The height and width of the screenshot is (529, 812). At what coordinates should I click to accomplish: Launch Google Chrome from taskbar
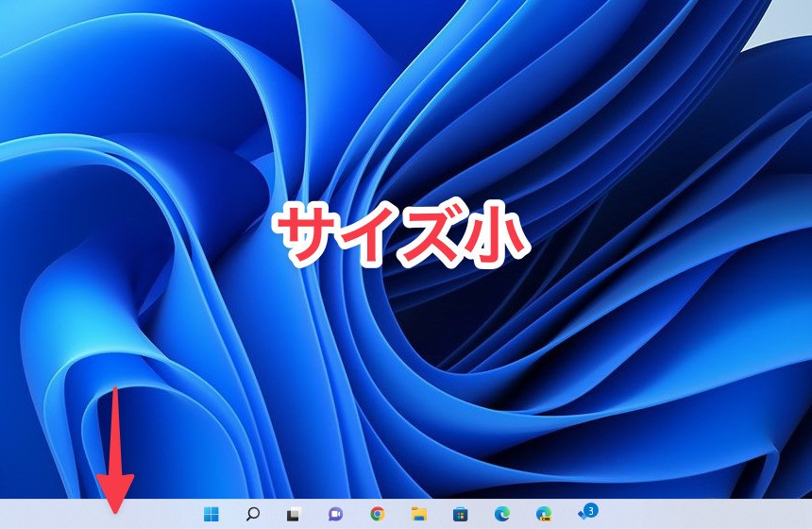click(x=377, y=514)
